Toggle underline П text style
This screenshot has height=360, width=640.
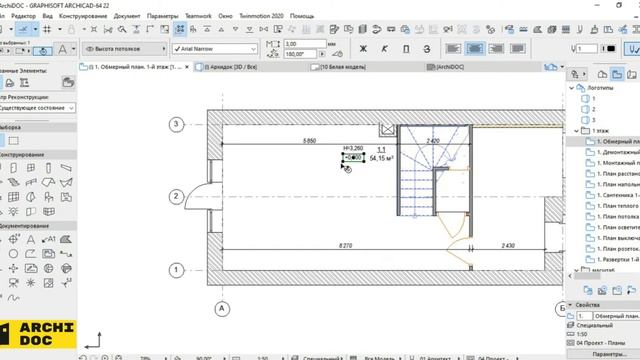pyautogui.click(x=406, y=49)
